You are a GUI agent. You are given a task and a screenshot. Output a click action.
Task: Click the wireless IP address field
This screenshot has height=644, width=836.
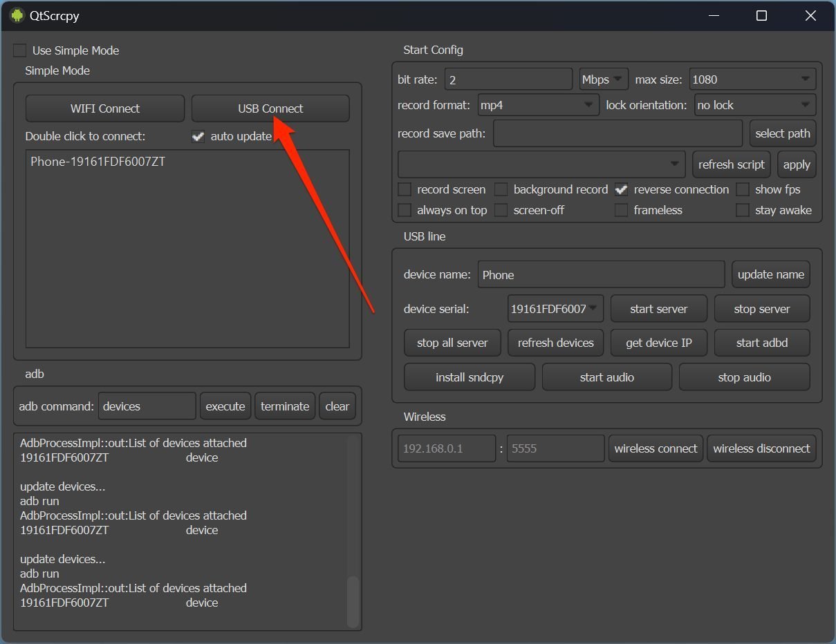pos(447,448)
